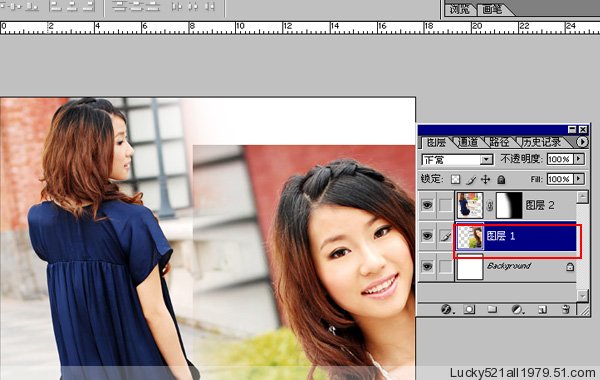
Task: Lock transparent pixels checkerboard icon
Action: [455, 179]
